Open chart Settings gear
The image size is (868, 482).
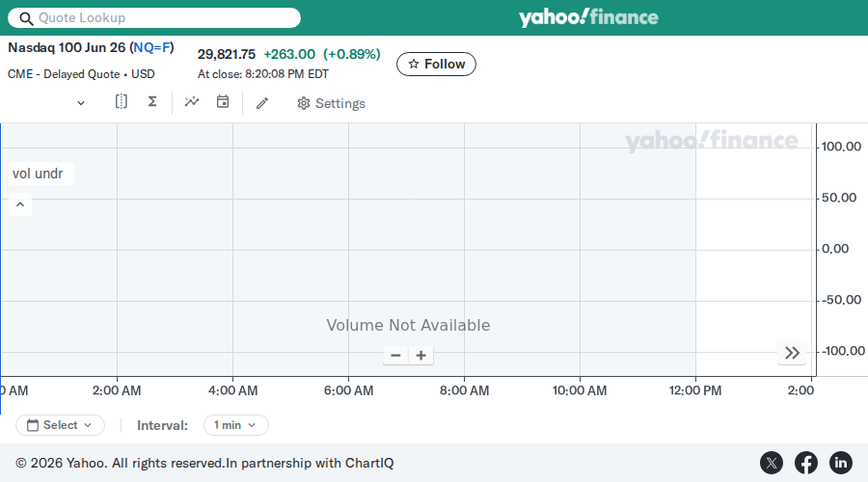[x=331, y=103]
